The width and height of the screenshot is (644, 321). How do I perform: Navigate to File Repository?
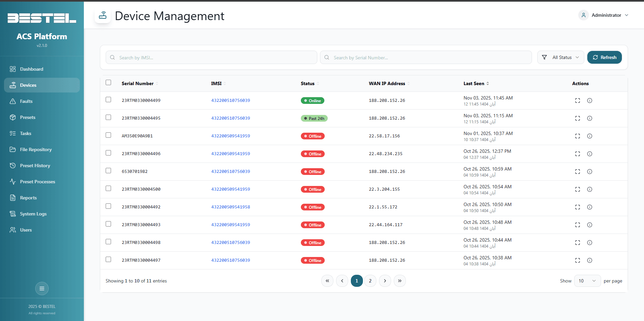click(x=36, y=149)
